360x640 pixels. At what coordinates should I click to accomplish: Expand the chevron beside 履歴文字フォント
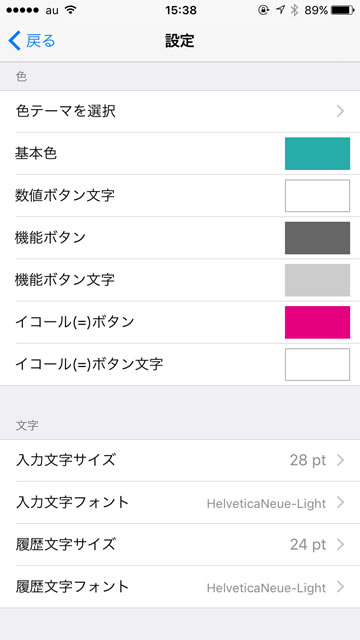coord(340,587)
